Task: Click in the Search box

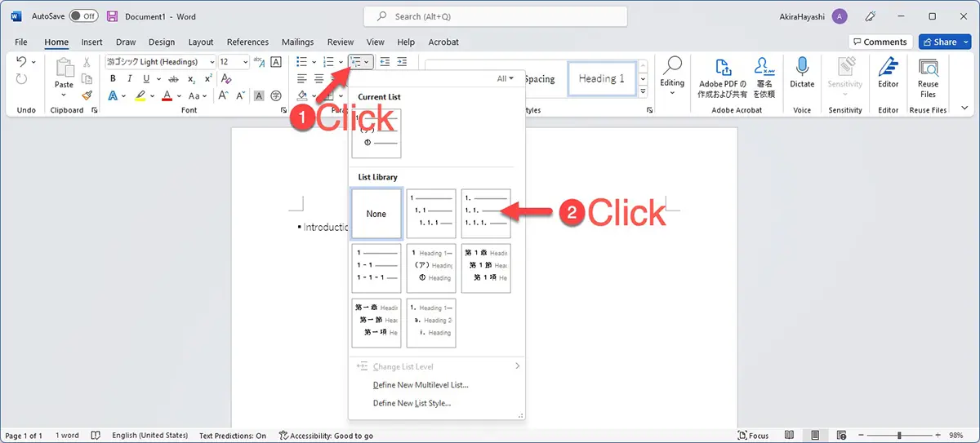Action: 496,16
